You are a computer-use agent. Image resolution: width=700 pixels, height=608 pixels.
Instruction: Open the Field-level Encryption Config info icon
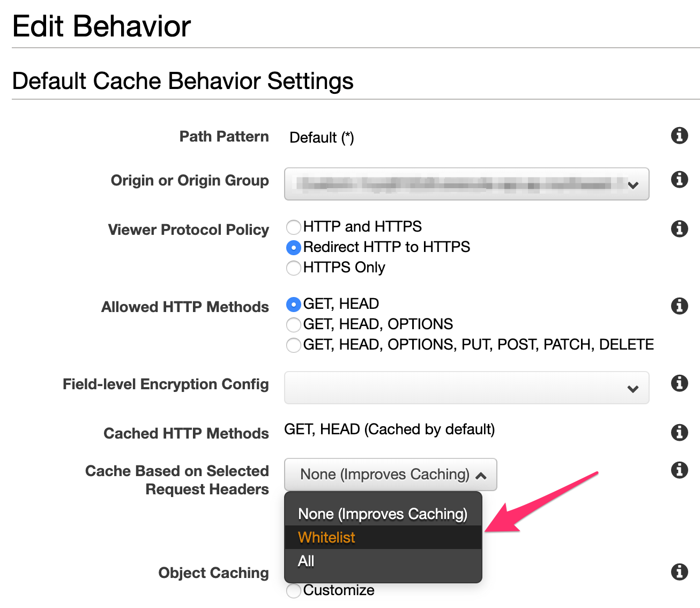pyautogui.click(x=679, y=383)
